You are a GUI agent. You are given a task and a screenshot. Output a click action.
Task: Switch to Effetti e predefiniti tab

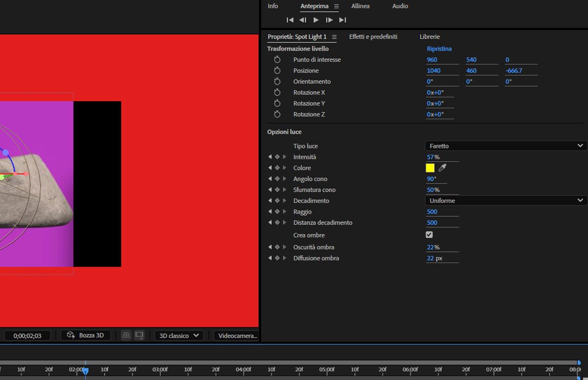[373, 37]
